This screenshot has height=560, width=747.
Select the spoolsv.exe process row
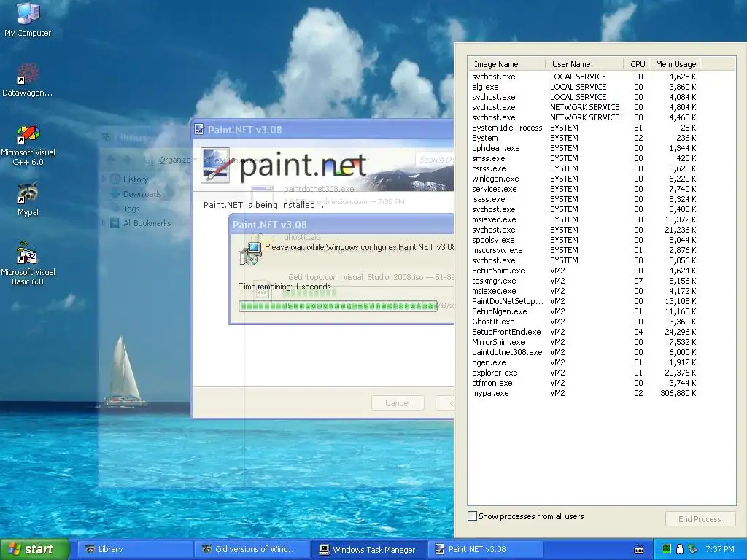pyautogui.click(x=584, y=240)
